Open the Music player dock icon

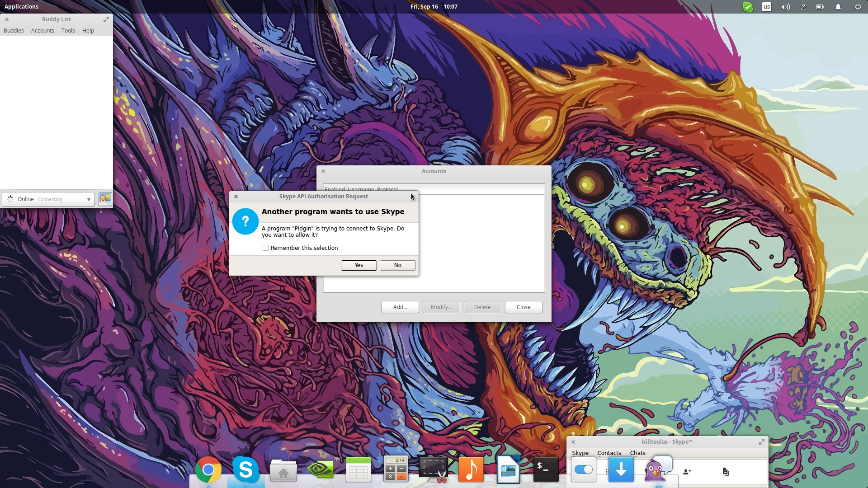[471, 469]
